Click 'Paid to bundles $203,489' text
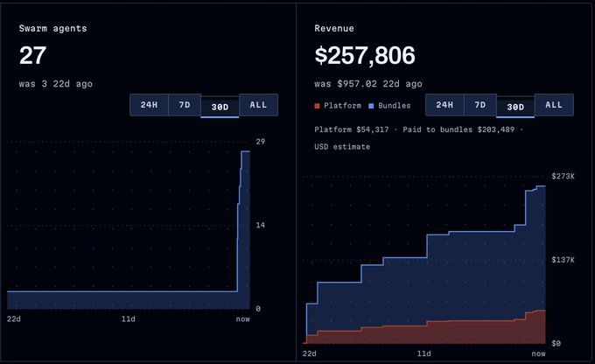595x364 pixels. [x=458, y=129]
